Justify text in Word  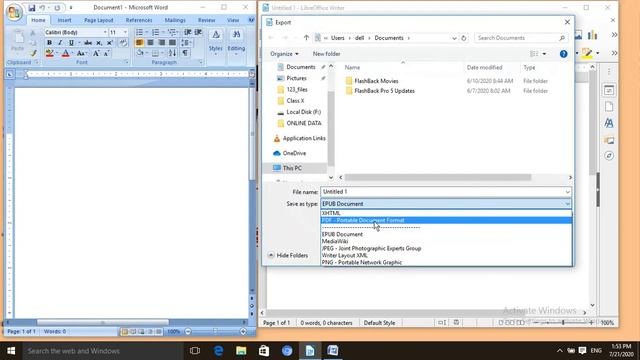pyautogui.click(x=172, y=43)
